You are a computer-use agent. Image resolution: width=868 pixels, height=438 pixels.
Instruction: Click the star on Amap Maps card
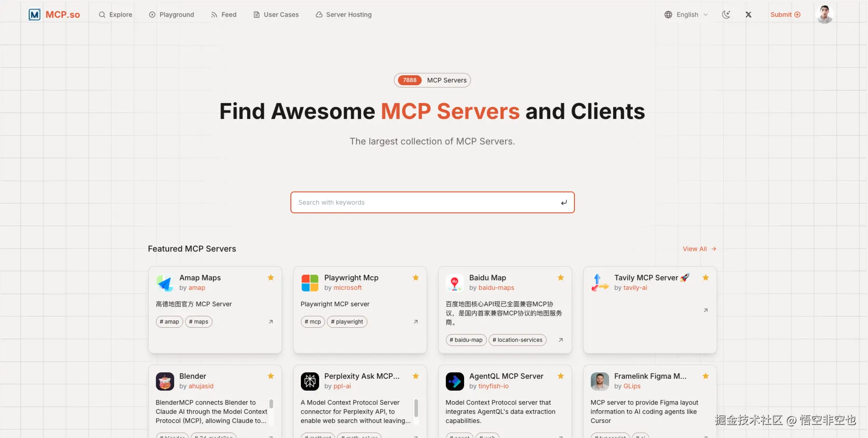(271, 278)
